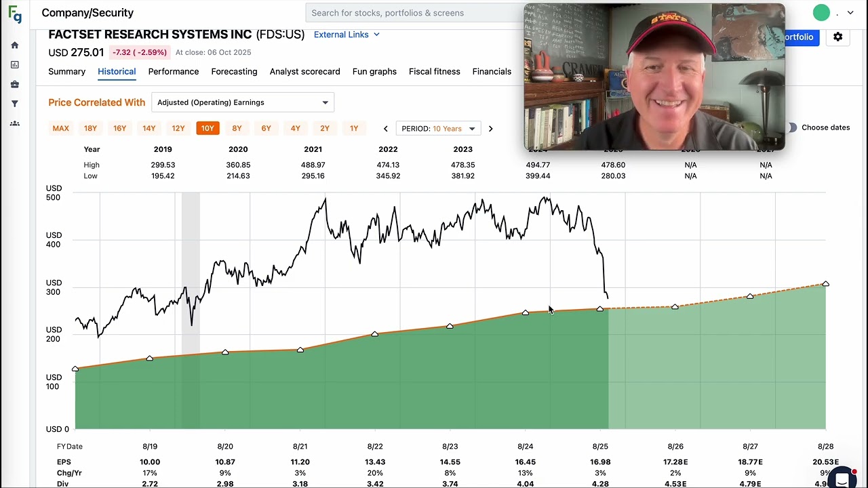Open the settings gear icon
This screenshot has width=868, height=488.
click(838, 37)
